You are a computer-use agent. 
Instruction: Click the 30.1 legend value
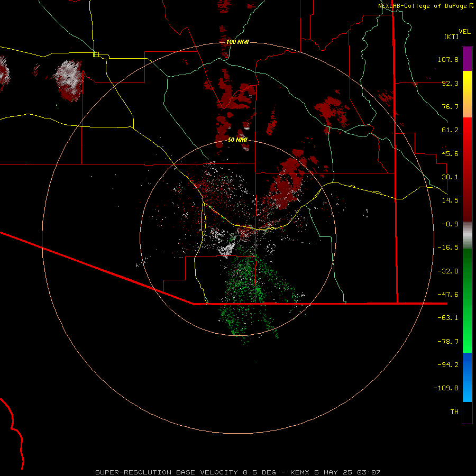450,177
